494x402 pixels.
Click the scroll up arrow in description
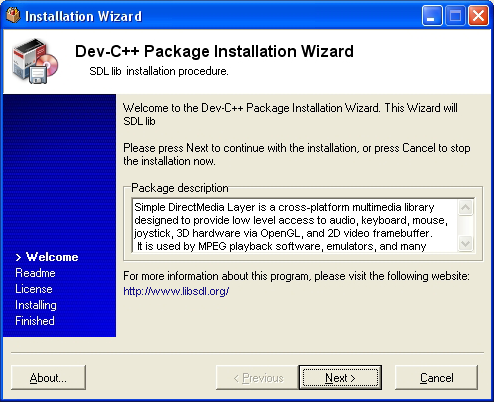[x=465, y=208]
